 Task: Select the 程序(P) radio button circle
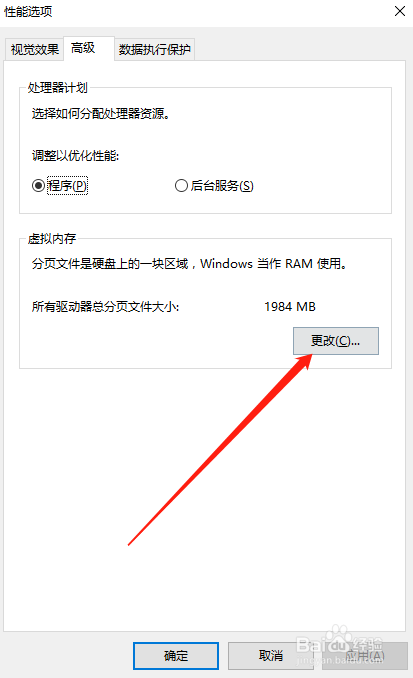point(38,186)
